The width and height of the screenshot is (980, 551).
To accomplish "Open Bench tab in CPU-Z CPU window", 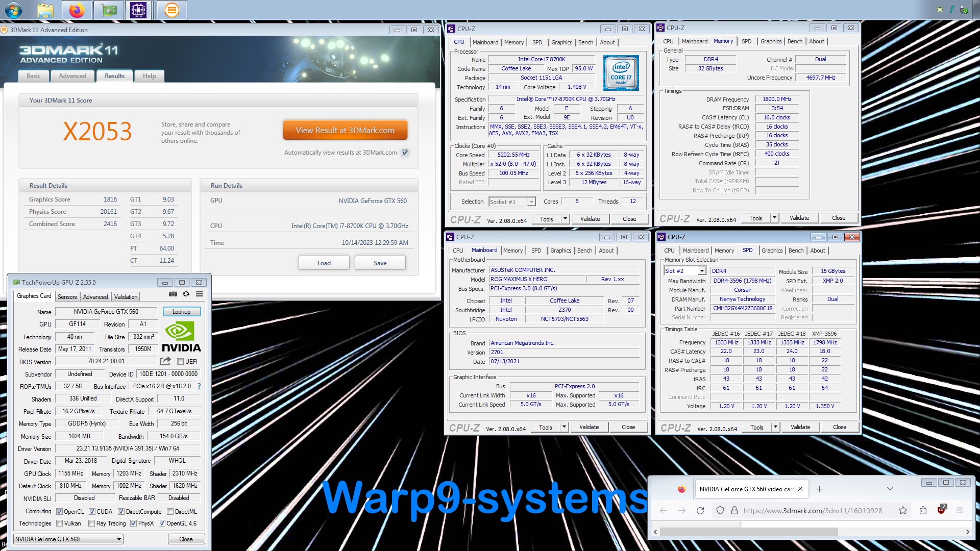I will point(585,42).
